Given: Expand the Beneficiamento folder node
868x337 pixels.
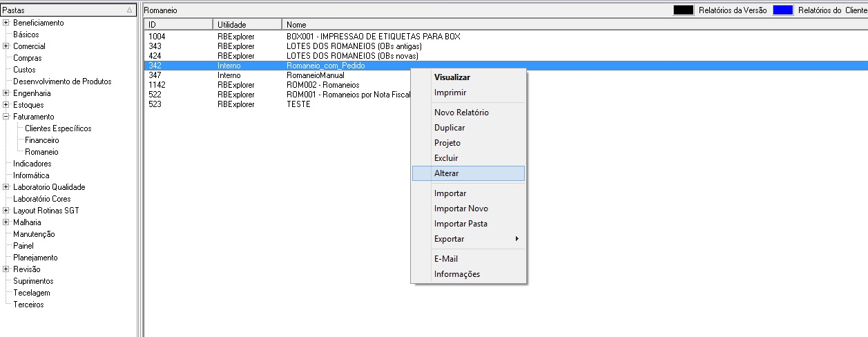Looking at the screenshot, I should pyautogui.click(x=6, y=23).
